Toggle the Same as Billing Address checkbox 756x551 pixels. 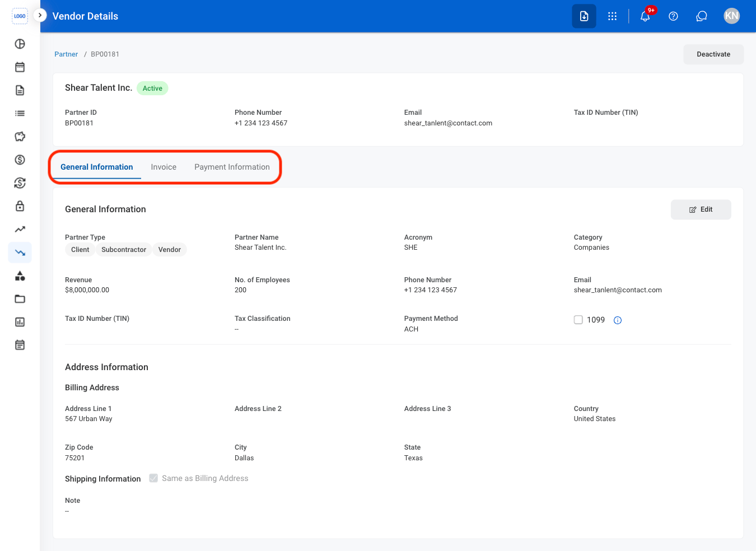(153, 478)
